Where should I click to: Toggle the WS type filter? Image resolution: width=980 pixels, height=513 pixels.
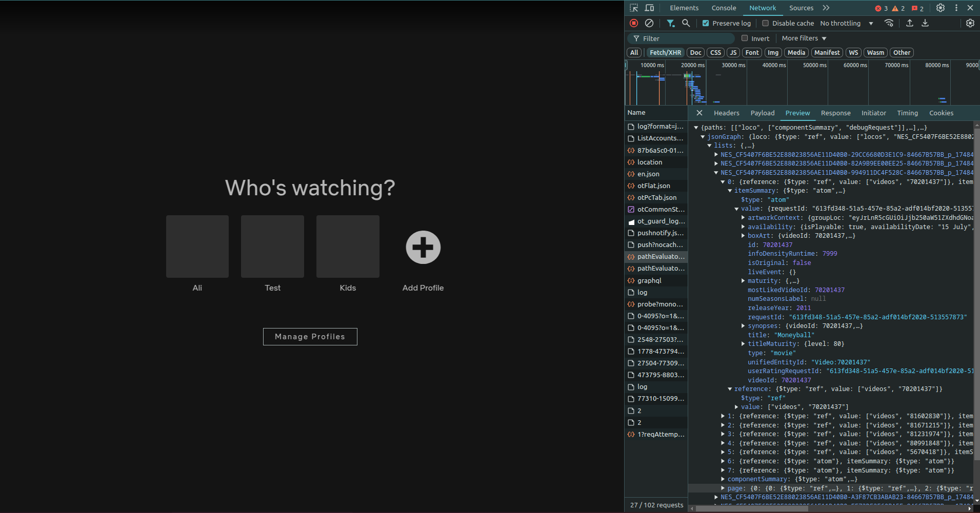pyautogui.click(x=853, y=53)
